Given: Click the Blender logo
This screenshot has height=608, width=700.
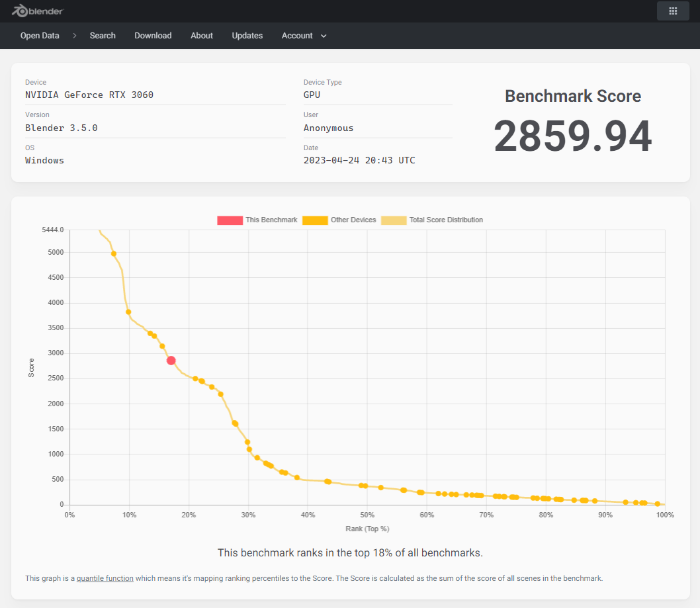Looking at the screenshot, I should coord(38,11).
